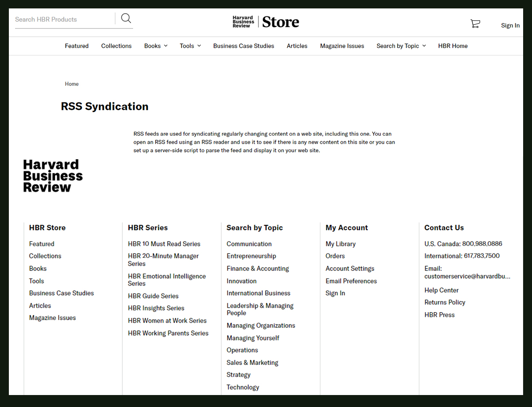532x407 pixels.
Task: Click the search magnifier icon
Action: 126,18
